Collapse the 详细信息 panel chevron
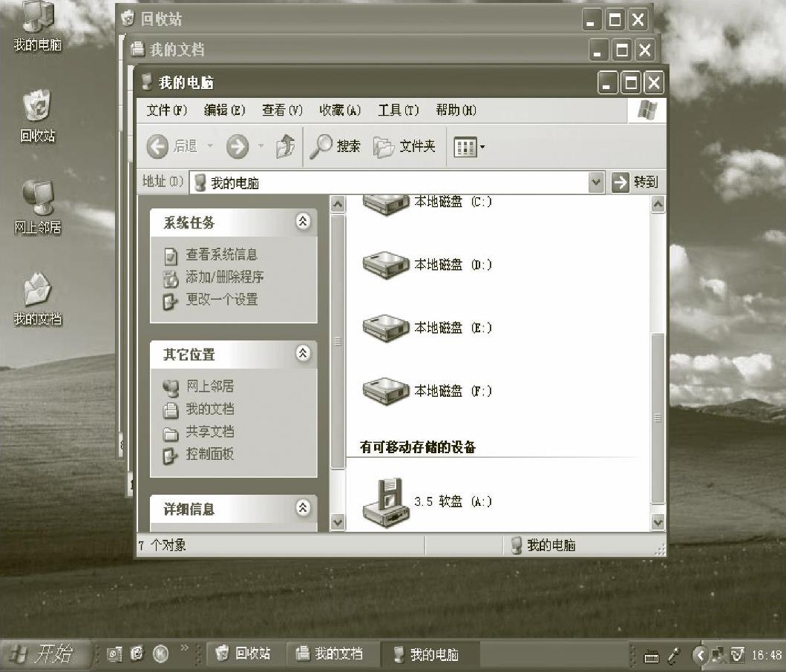 303,507
